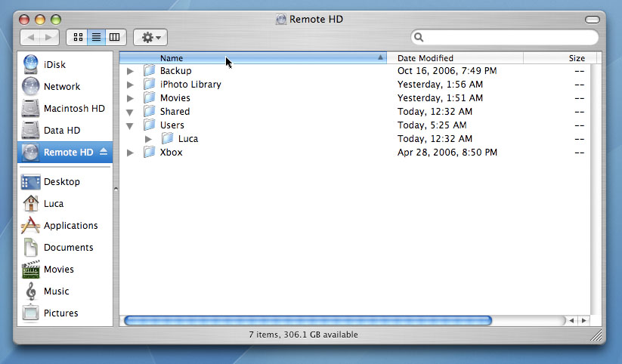Select the 'Backup' folder name

click(x=176, y=70)
